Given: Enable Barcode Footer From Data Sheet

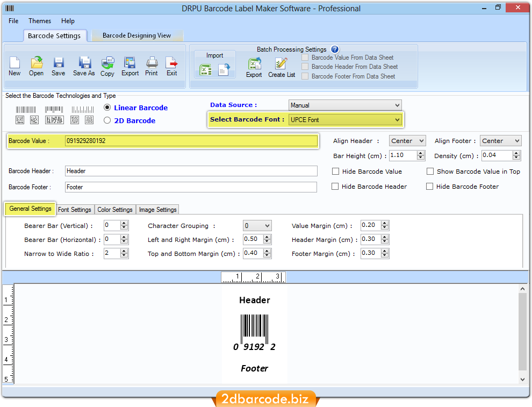Looking at the screenshot, I should click(x=305, y=76).
